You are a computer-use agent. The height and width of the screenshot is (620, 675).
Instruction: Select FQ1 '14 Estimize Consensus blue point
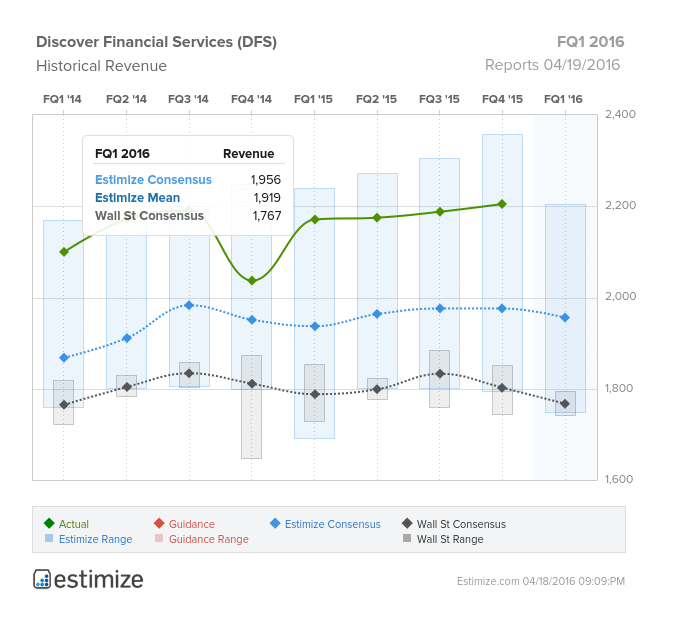[x=64, y=358]
